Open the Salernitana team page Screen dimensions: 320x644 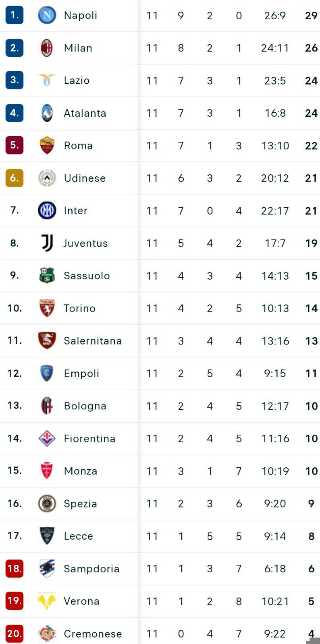[x=93, y=341]
